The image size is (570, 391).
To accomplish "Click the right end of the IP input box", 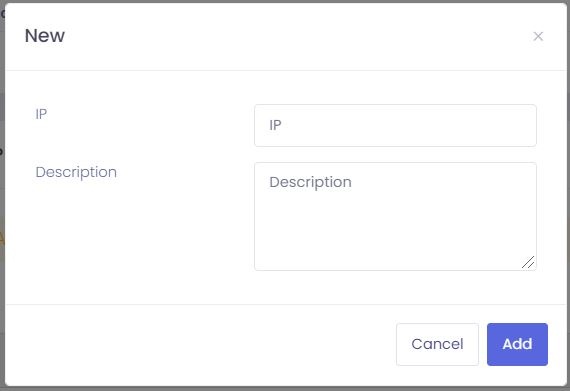I will [523, 125].
